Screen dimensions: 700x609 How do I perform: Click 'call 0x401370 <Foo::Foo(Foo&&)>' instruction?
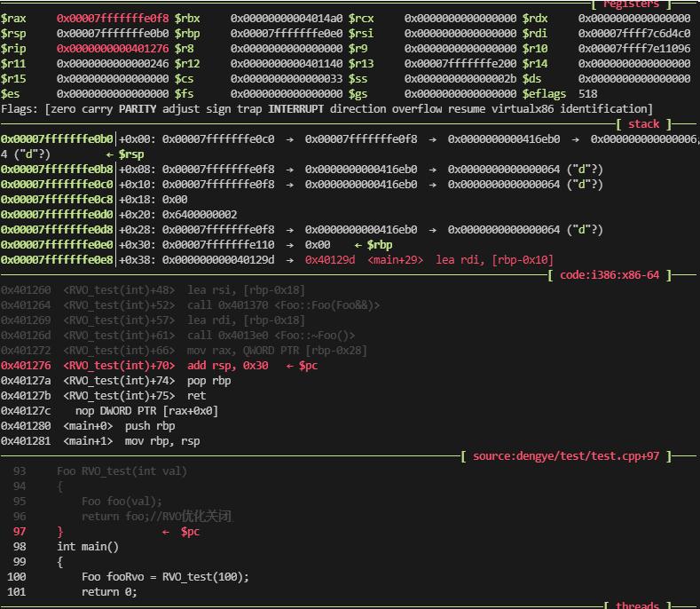(x=284, y=305)
